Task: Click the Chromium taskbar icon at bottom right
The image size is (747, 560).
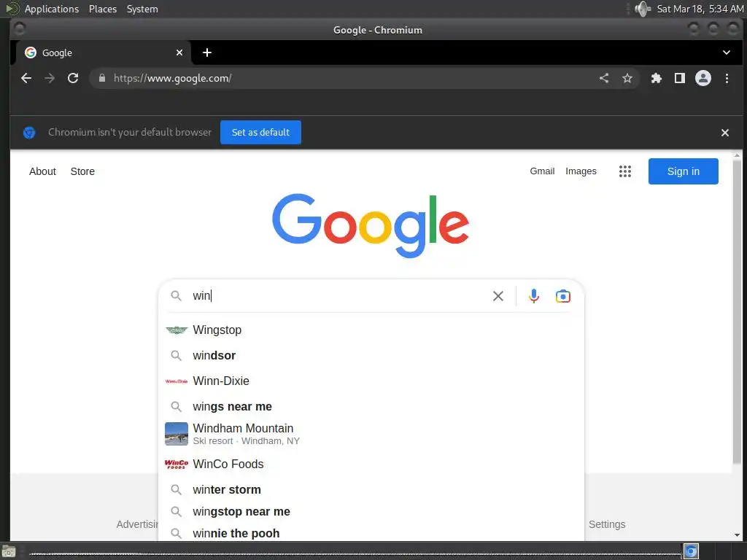Action: point(691,551)
